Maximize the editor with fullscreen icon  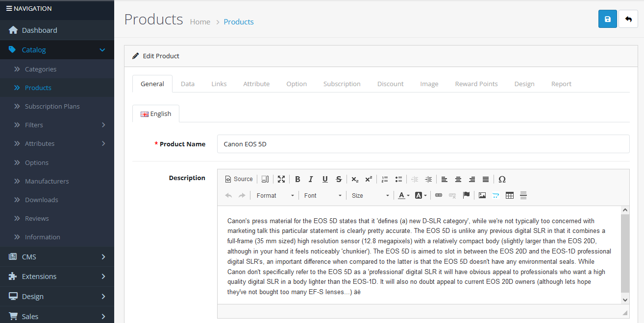coord(281,179)
